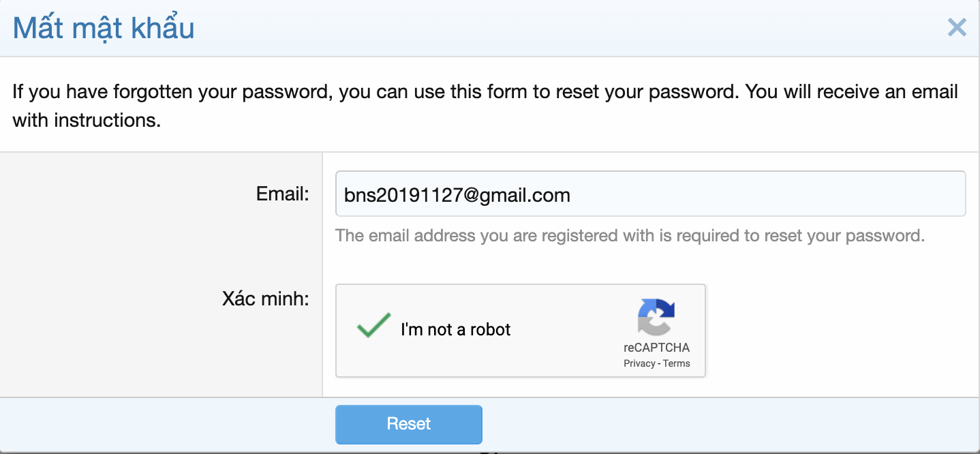Click empty space right of reCAPTCHA widget

click(838, 331)
